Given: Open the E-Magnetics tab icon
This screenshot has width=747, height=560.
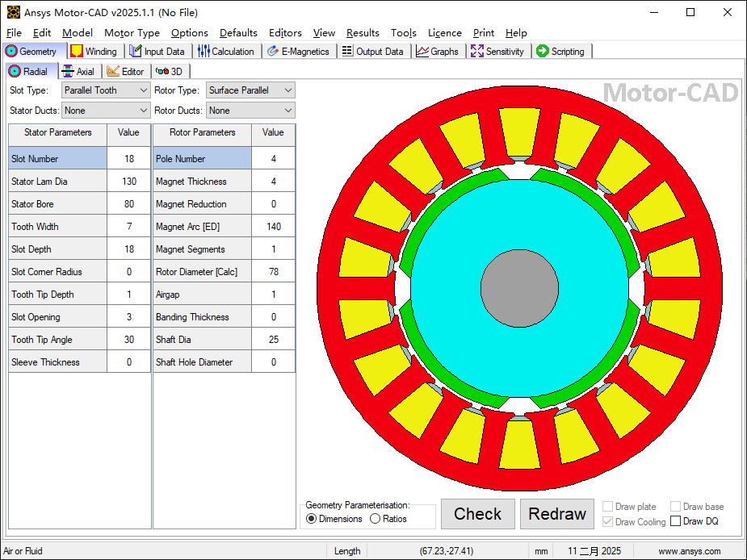Looking at the screenshot, I should [273, 51].
